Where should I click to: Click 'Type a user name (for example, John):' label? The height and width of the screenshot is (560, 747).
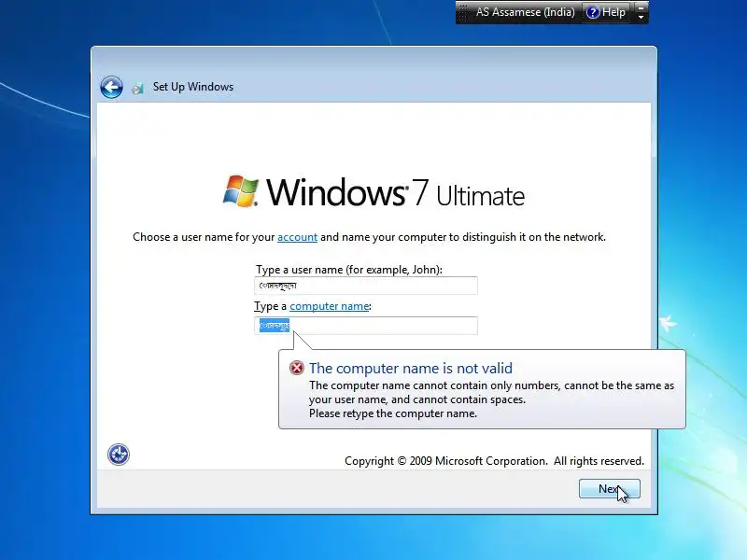[x=349, y=270]
